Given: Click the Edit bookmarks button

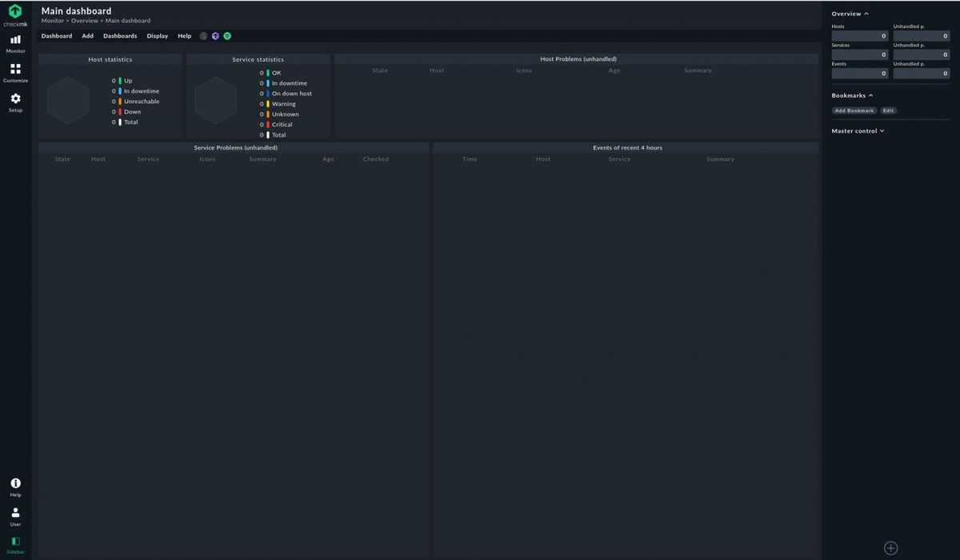Looking at the screenshot, I should click(x=888, y=110).
